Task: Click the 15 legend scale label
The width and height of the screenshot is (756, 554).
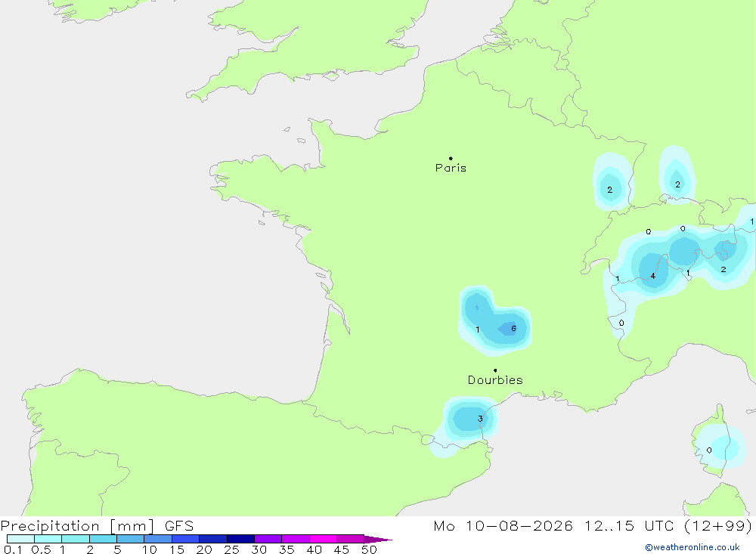Action: [x=177, y=549]
